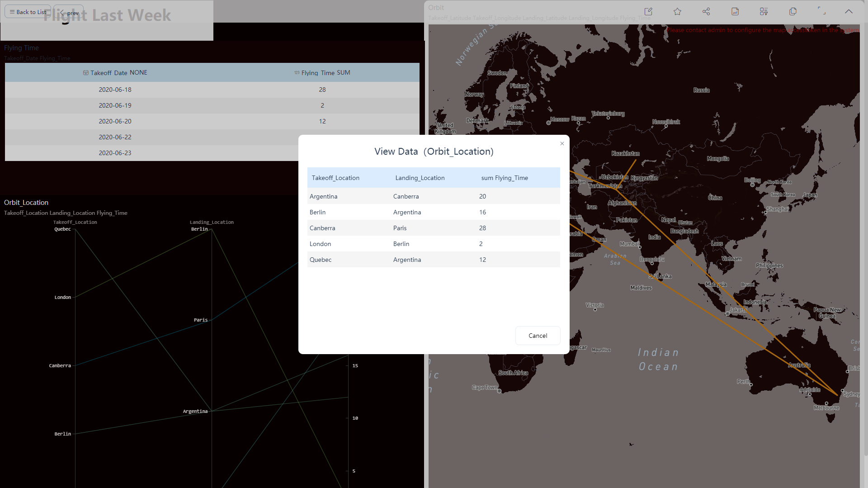Click the Canberra label on Takeoff_Location axis
Image resolution: width=868 pixels, height=488 pixels.
pos(60,365)
